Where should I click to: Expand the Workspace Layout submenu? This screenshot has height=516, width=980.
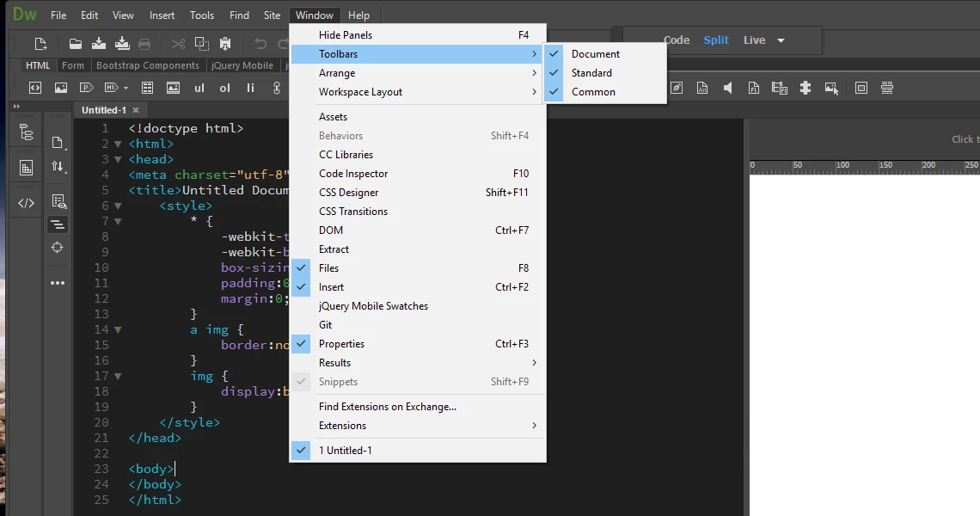pyautogui.click(x=418, y=91)
